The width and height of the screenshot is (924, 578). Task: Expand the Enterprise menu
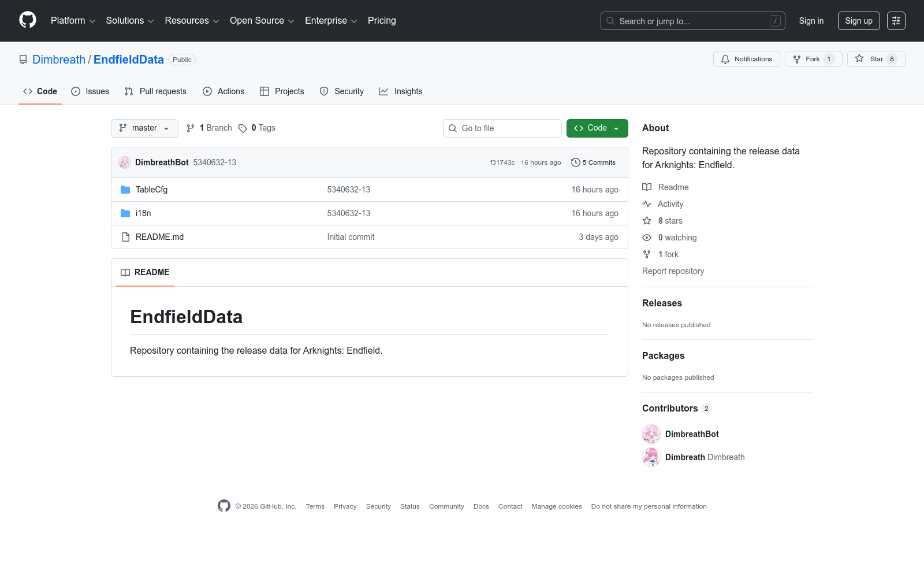coord(331,21)
